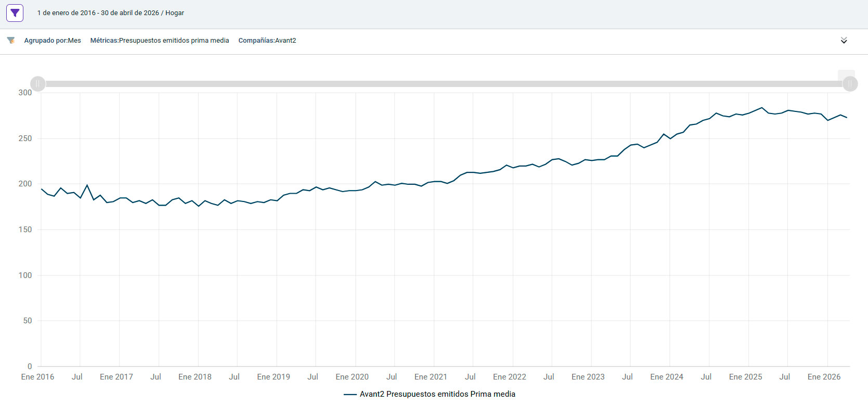Click the Ene 2024 x-axis label
This screenshot has width=868, height=404.
coord(667,377)
